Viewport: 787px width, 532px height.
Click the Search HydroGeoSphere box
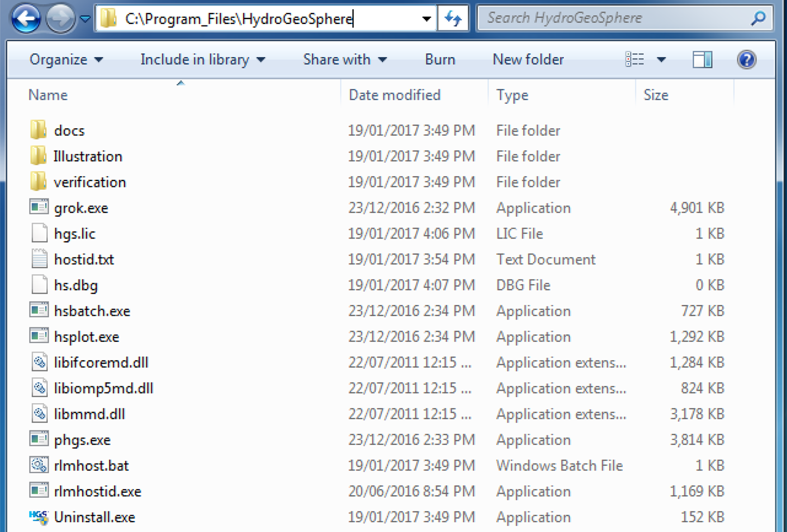coord(625,18)
